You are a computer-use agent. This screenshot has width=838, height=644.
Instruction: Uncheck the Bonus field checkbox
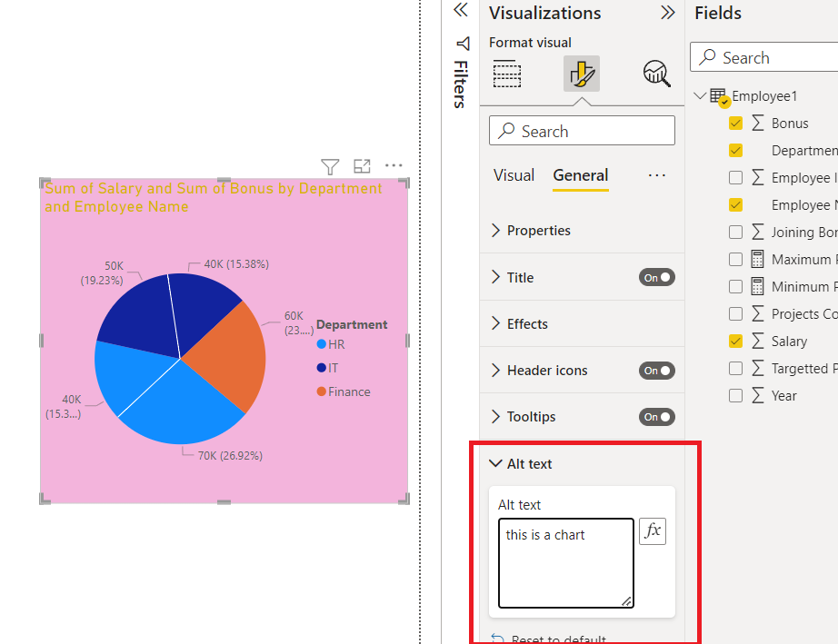pos(735,124)
